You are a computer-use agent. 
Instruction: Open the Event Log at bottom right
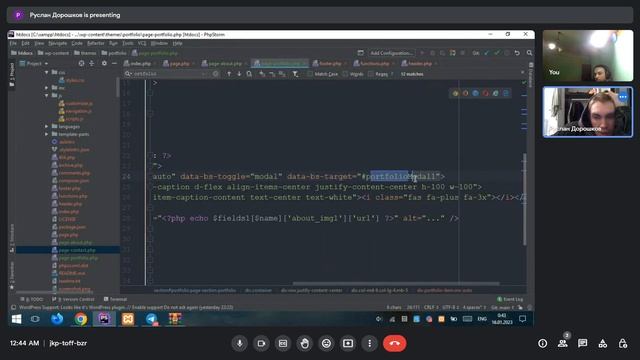tap(510, 299)
